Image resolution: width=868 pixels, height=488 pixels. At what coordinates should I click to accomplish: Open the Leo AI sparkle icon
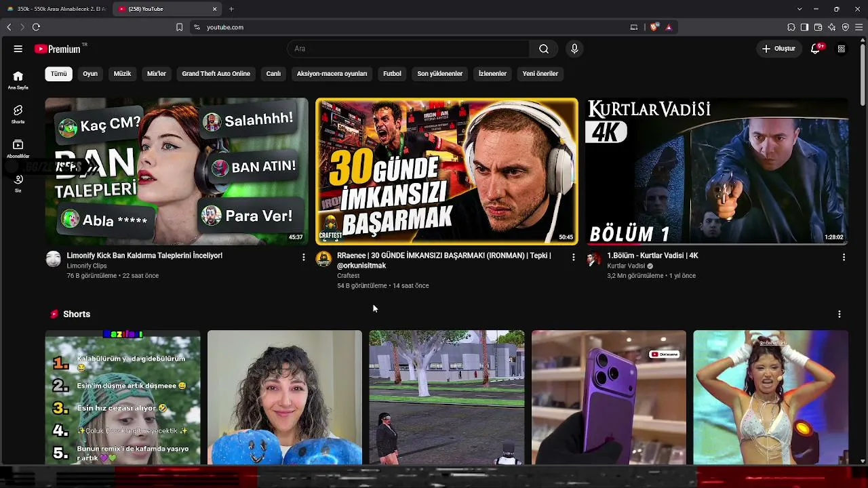pyautogui.click(x=832, y=27)
